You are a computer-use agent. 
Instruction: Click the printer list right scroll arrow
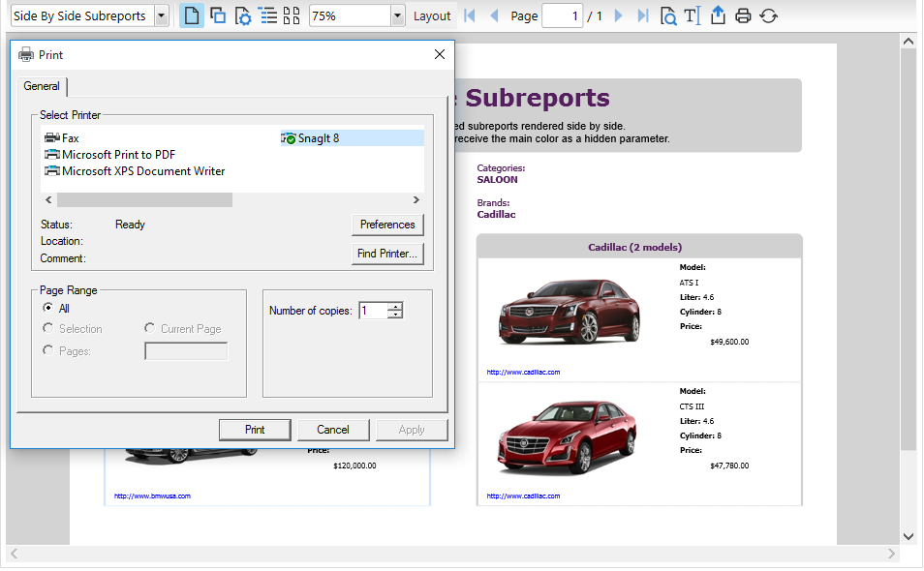click(416, 200)
